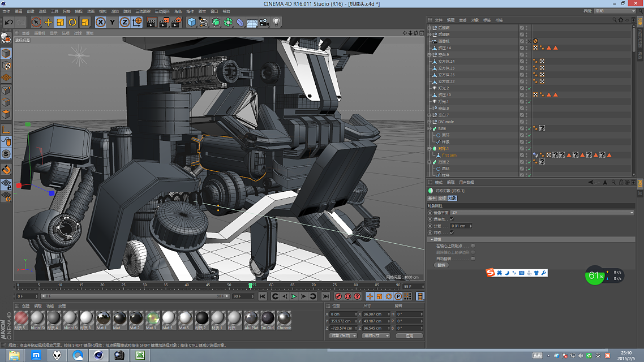The width and height of the screenshot is (644, 362).
Task: Open the render settings clapperboard icon
Action: click(x=177, y=22)
